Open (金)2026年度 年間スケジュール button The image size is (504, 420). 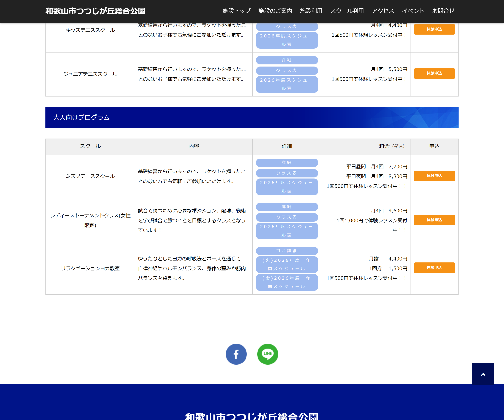click(x=287, y=282)
